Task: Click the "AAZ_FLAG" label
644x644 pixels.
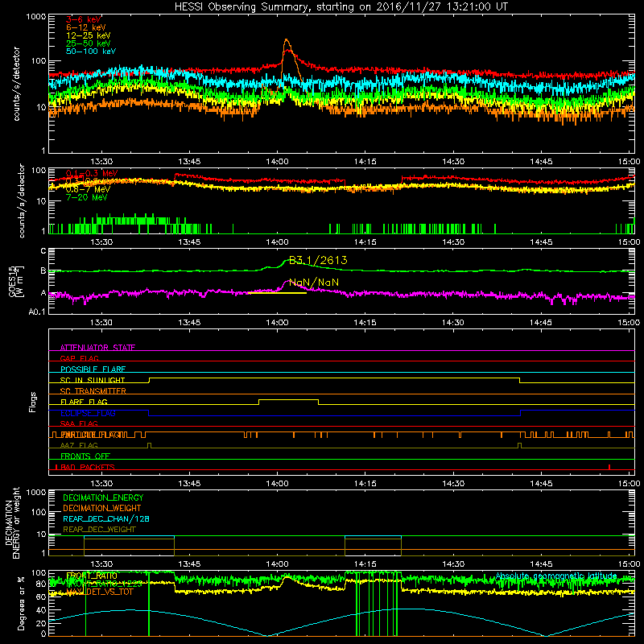Action: [x=79, y=445]
